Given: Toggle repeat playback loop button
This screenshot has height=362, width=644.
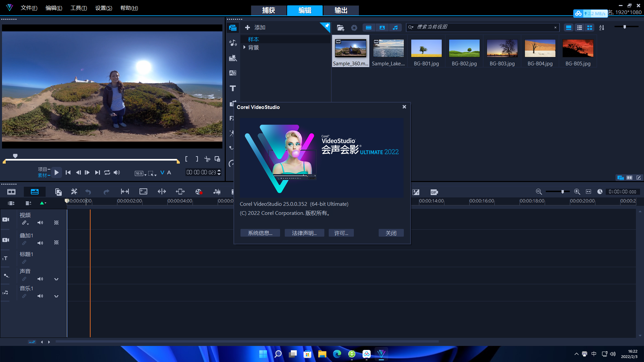Looking at the screenshot, I should 107,172.
